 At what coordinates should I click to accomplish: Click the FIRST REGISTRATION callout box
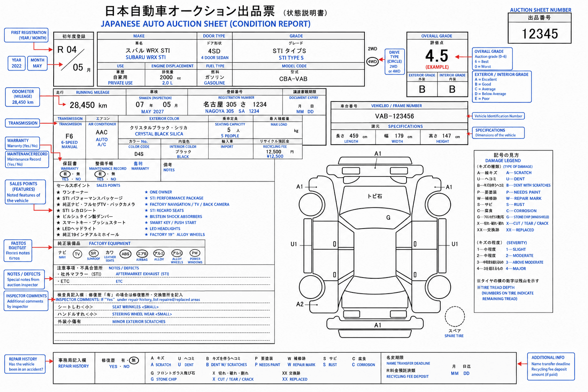(26, 35)
